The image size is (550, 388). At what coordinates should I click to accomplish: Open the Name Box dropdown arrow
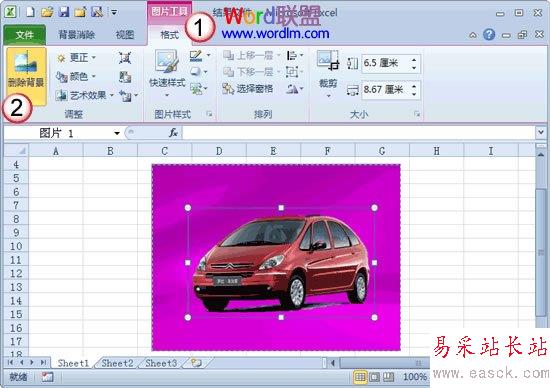(117, 133)
